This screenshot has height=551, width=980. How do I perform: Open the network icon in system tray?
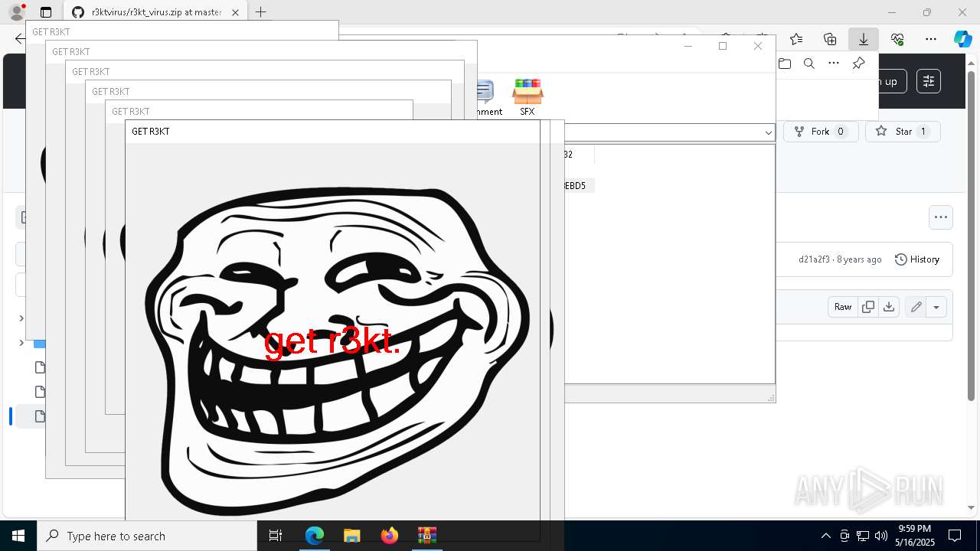[863, 536]
